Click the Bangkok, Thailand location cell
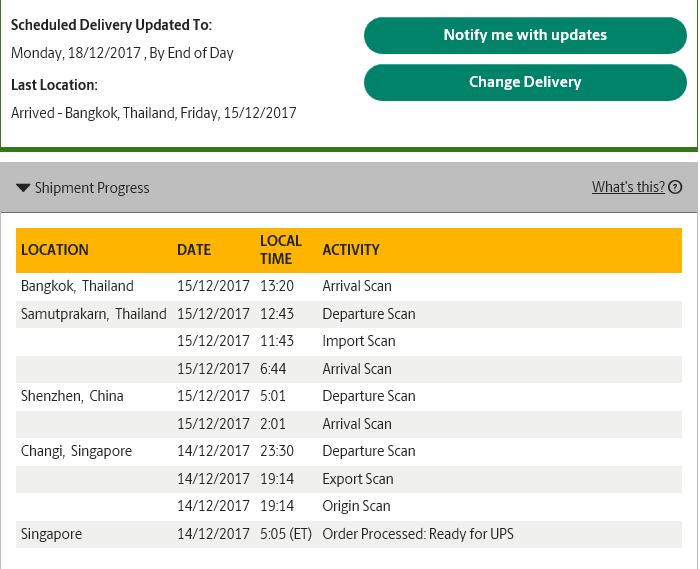Image resolution: width=700 pixels, height=569 pixels. (x=77, y=286)
